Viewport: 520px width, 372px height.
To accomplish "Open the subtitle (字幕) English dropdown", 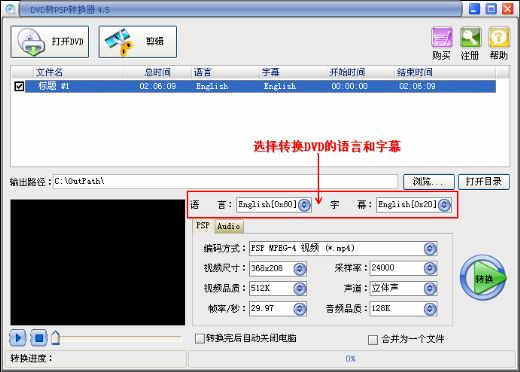I will coord(444,205).
